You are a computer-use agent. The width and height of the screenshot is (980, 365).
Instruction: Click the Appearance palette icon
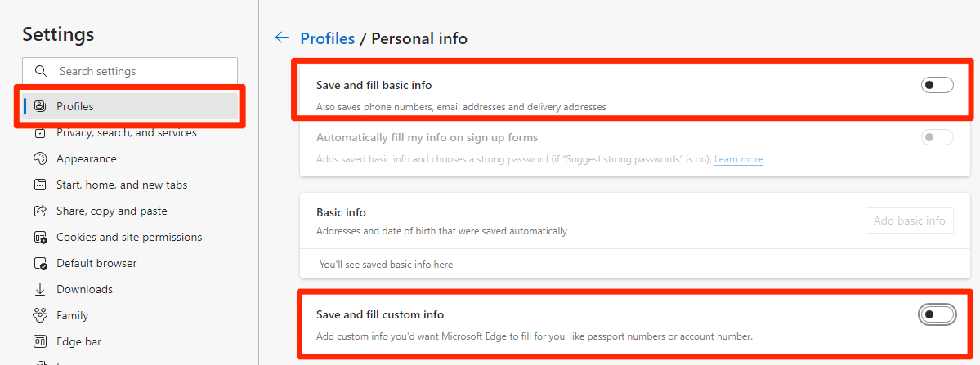40,159
